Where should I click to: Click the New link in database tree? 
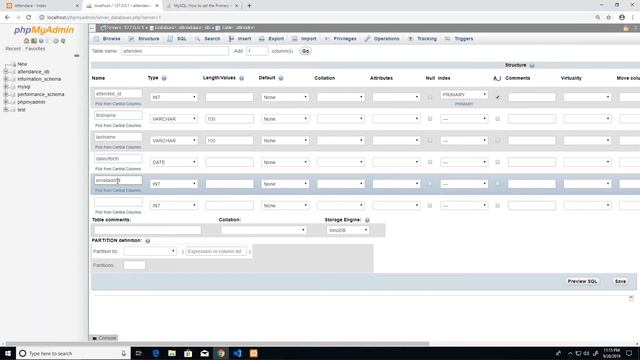coord(22,64)
